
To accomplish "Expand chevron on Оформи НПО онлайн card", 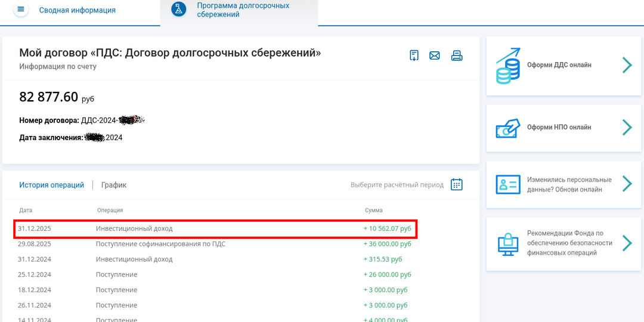I will click(x=627, y=128).
